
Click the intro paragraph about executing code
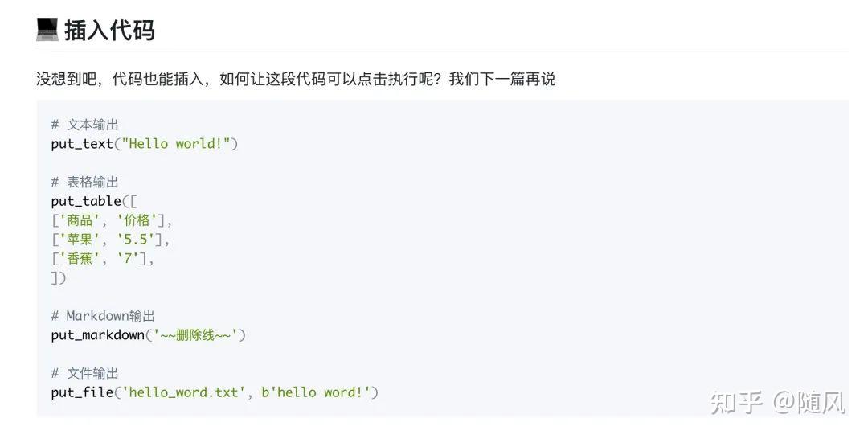coord(296,79)
